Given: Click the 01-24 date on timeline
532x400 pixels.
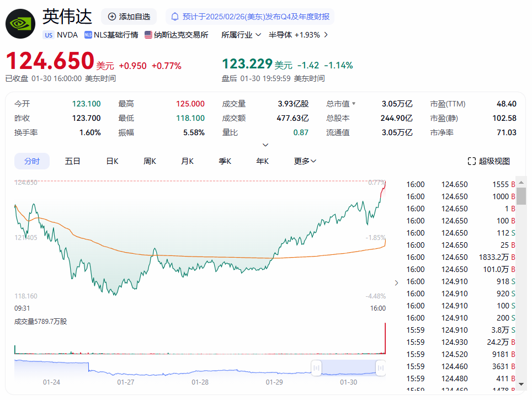Looking at the screenshot, I should click(x=51, y=382).
